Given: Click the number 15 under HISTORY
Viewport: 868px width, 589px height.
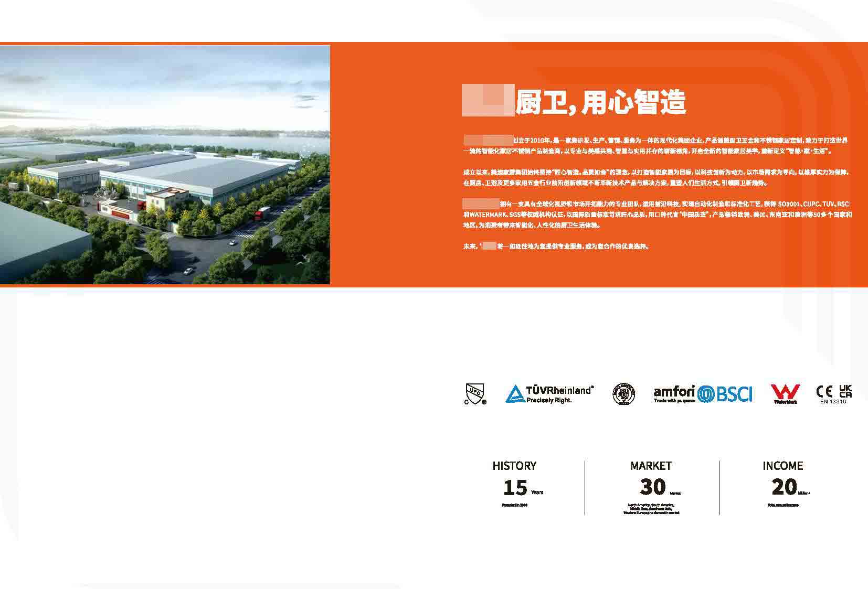Looking at the screenshot, I should pyautogui.click(x=515, y=488).
